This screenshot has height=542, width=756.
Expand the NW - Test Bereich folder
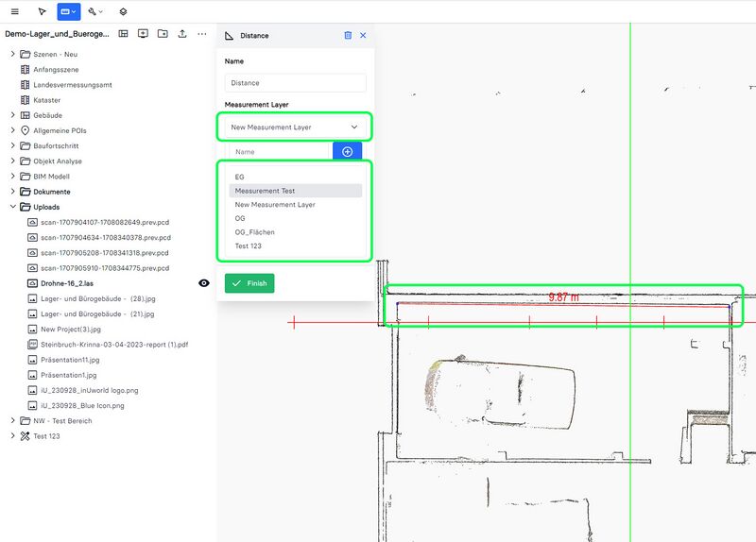click(13, 420)
